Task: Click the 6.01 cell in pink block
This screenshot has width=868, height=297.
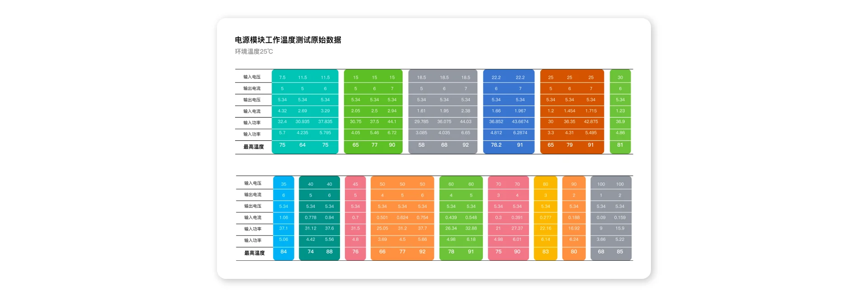Action: [517, 240]
